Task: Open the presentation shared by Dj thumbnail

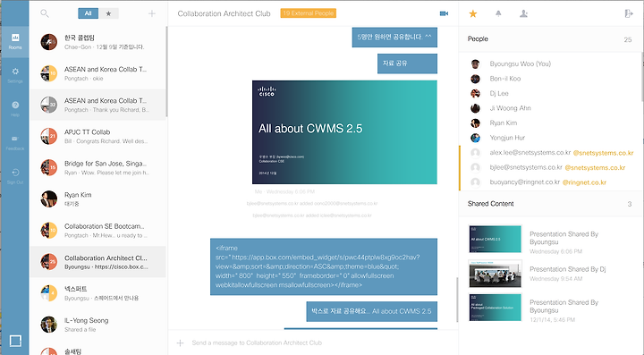Action: pos(495,274)
